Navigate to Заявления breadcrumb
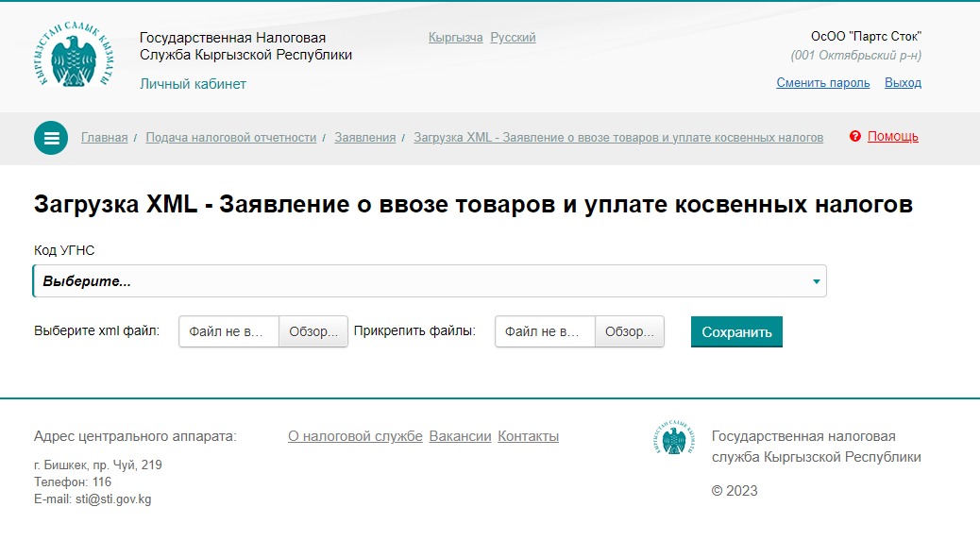Image resolution: width=980 pixels, height=541 pixels. (x=364, y=138)
